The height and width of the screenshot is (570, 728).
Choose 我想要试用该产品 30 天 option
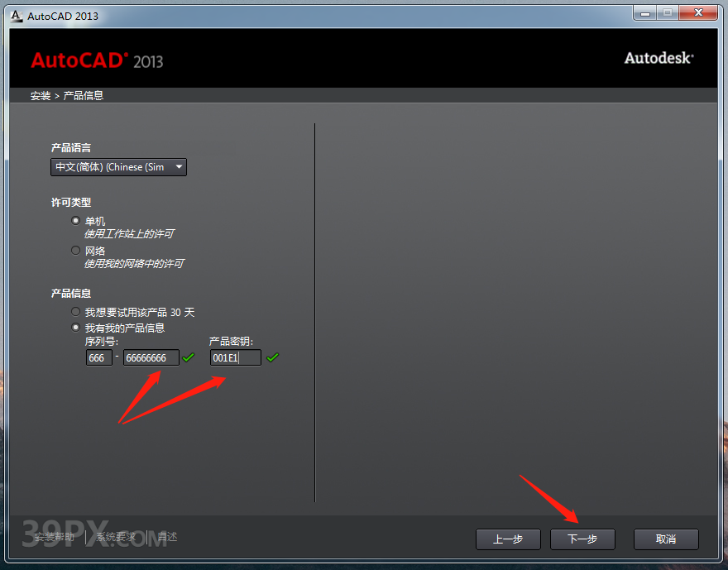click(75, 312)
